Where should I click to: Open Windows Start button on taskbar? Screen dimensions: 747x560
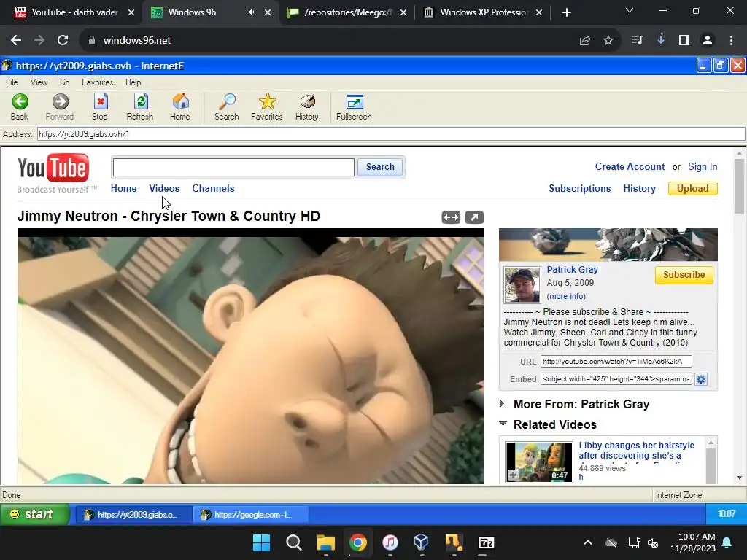[262, 542]
